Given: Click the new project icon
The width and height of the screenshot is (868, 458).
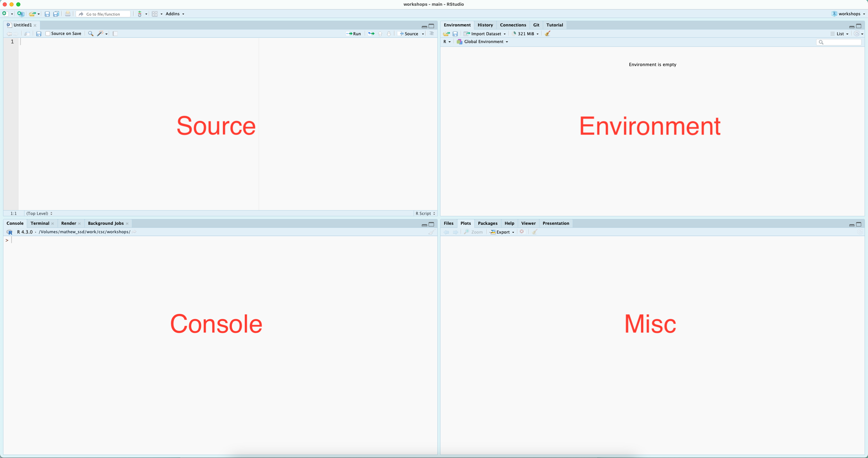Looking at the screenshot, I should pos(20,14).
